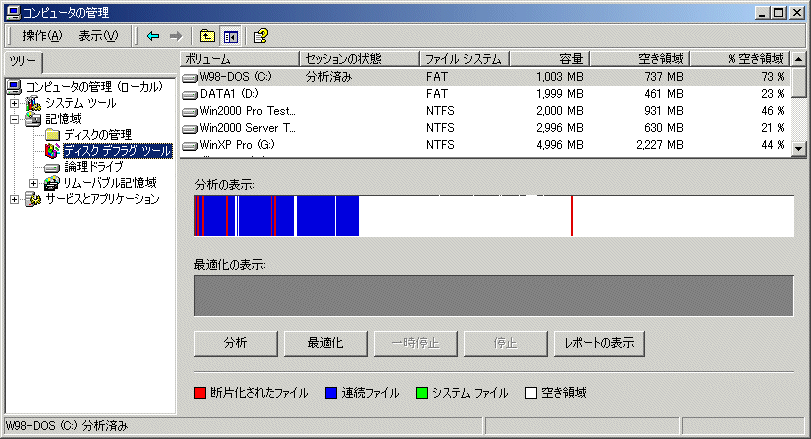
Task: Click the 停止 button
Action: [x=505, y=343]
